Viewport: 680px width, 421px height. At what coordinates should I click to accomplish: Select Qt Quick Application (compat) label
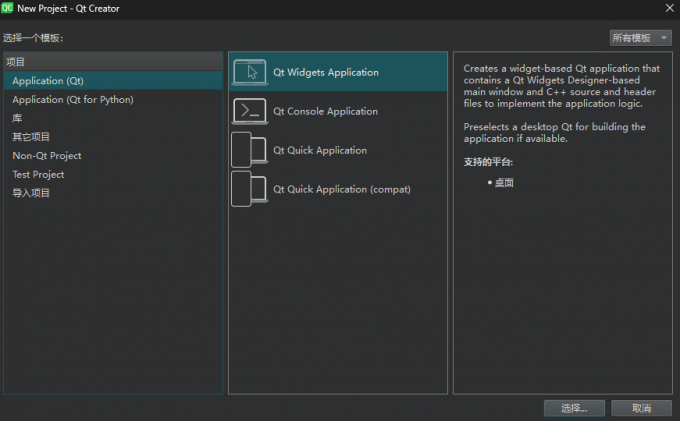342,190
